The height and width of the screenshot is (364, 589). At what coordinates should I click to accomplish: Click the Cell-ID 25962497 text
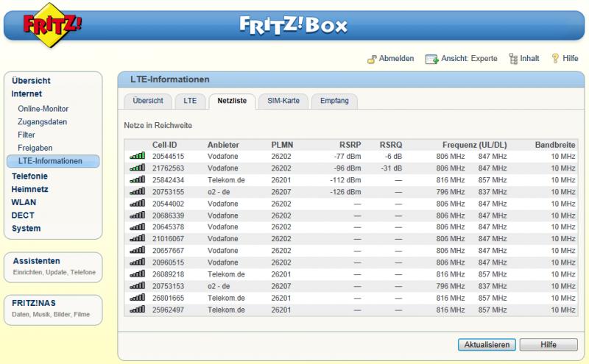169,310
